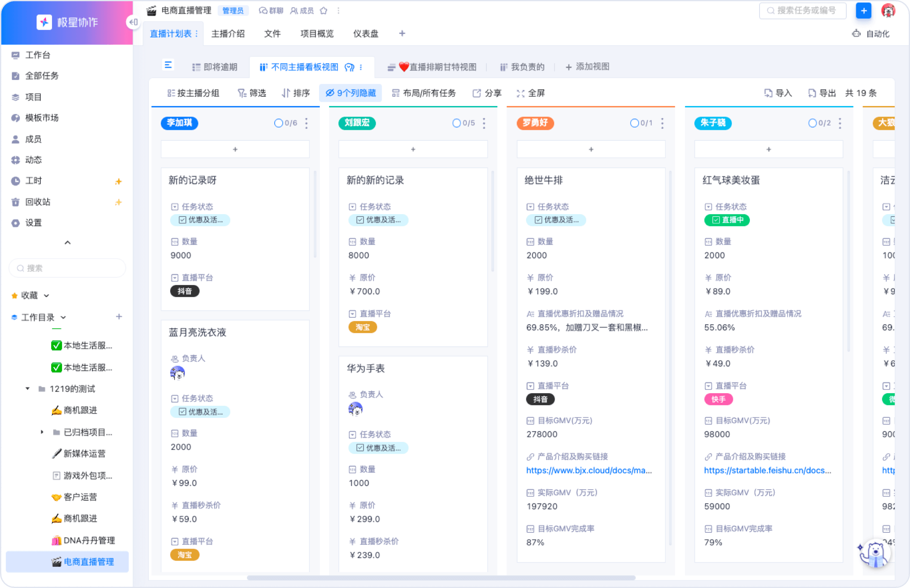Toggle the 罗勇好 column 0/1 completion circle
The image size is (910, 588).
(634, 123)
